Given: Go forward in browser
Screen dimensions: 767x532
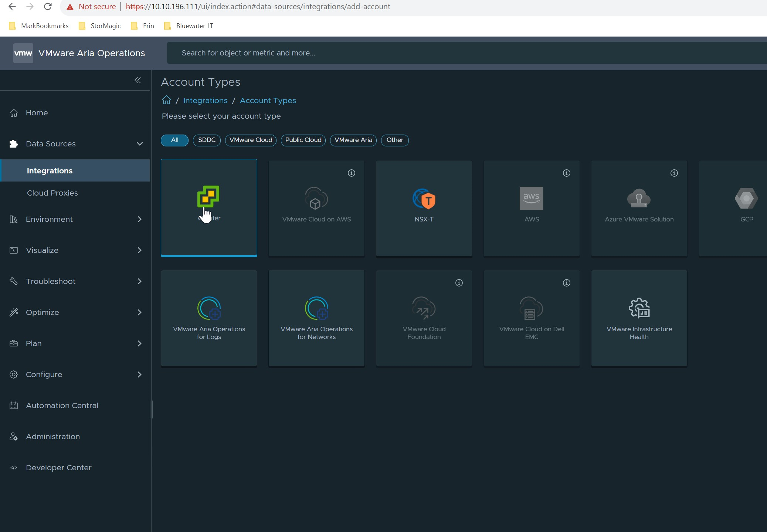Looking at the screenshot, I should [30, 7].
